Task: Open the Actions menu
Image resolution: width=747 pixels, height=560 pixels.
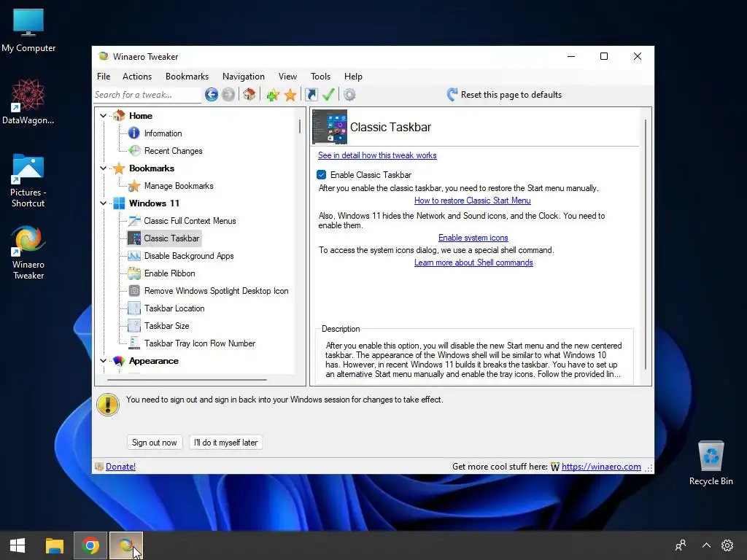Action: click(137, 76)
